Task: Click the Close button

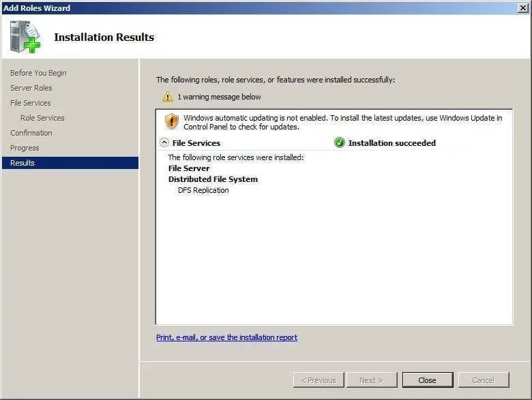Action: [428, 380]
